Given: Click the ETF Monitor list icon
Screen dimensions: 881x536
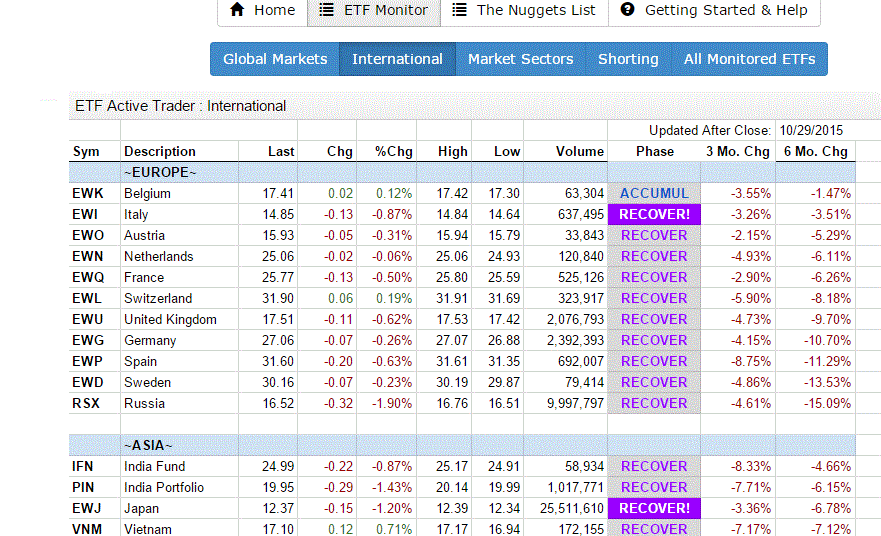Looking at the screenshot, I should pyautogui.click(x=327, y=10).
